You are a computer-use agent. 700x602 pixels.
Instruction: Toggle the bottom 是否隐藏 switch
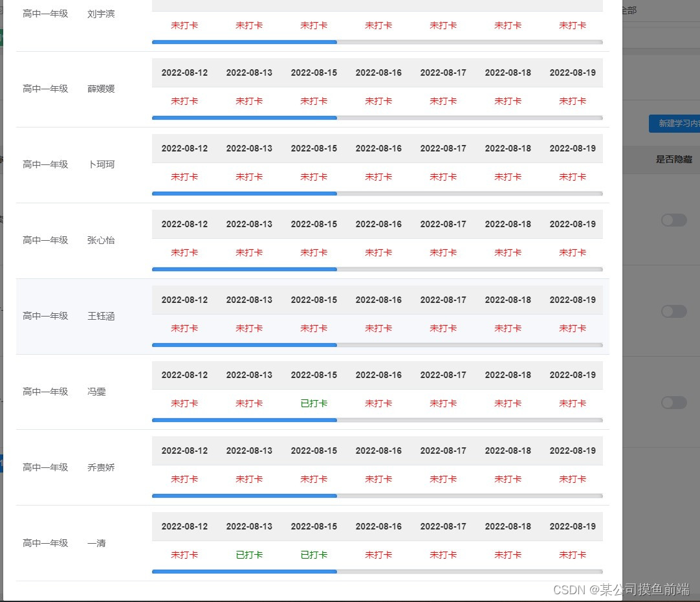(674, 402)
